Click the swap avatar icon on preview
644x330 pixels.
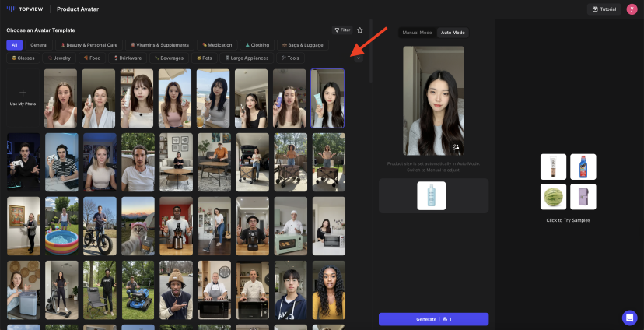click(456, 146)
